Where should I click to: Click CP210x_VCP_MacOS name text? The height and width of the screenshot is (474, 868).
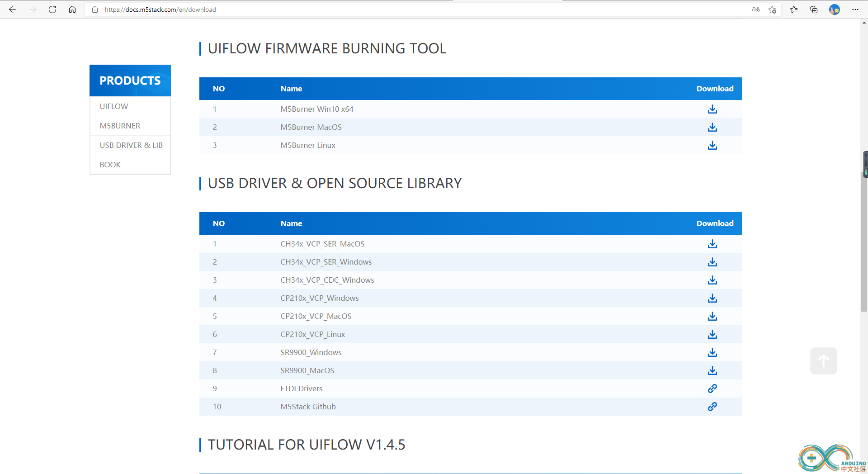coord(316,316)
